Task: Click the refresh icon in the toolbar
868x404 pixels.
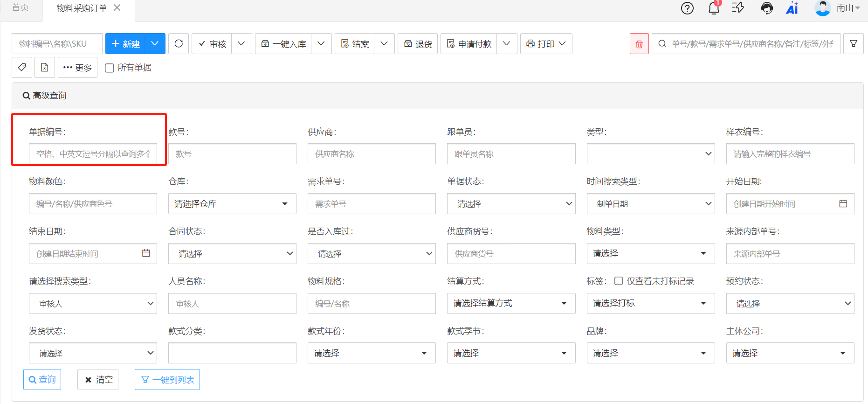Action: click(x=179, y=43)
